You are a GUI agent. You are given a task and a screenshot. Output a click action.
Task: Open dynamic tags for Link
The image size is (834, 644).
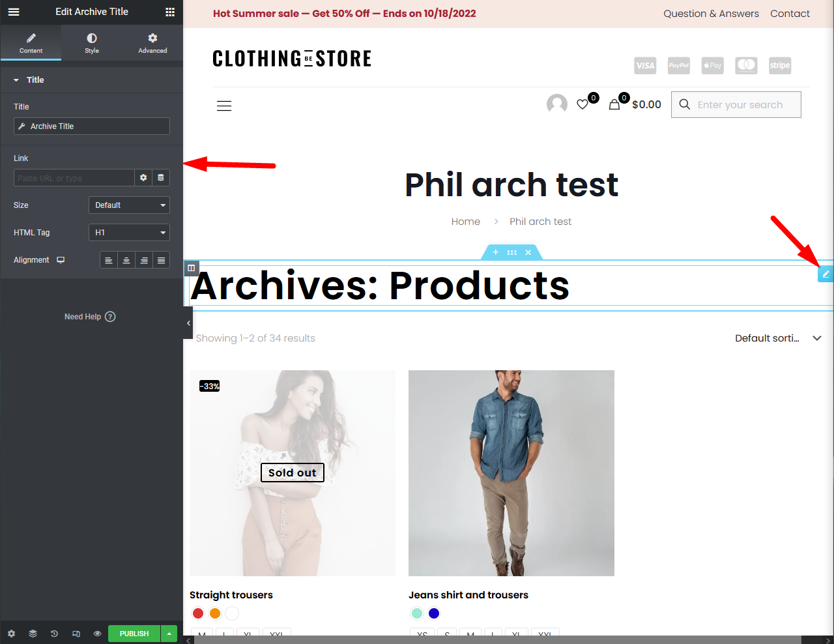tap(161, 178)
